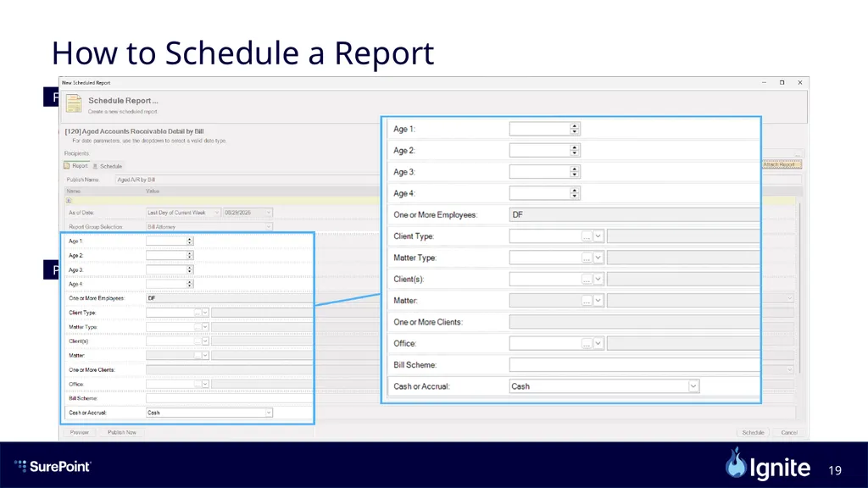The width and height of the screenshot is (868, 488).
Task: Click the Attach Report button
Action: [x=782, y=164]
